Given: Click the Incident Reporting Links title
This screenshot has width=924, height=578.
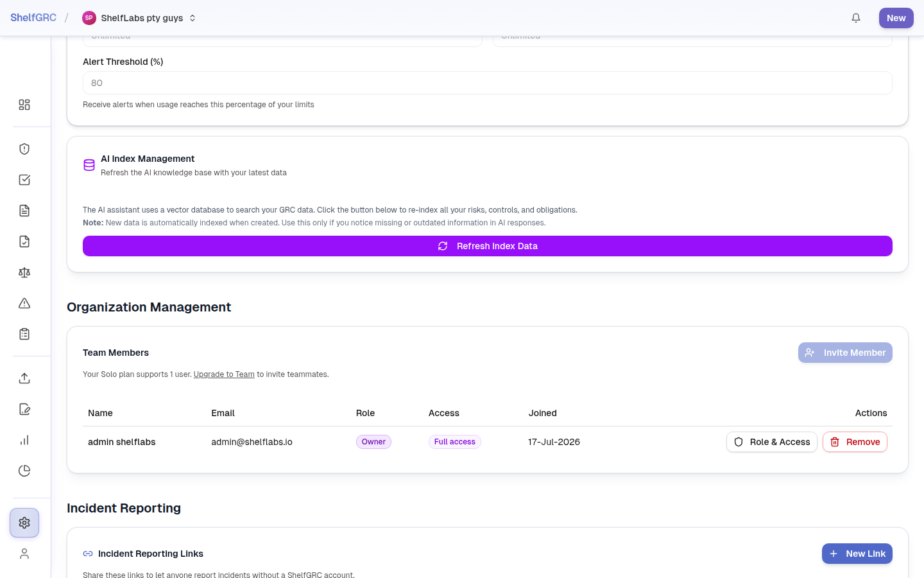Looking at the screenshot, I should [151, 554].
